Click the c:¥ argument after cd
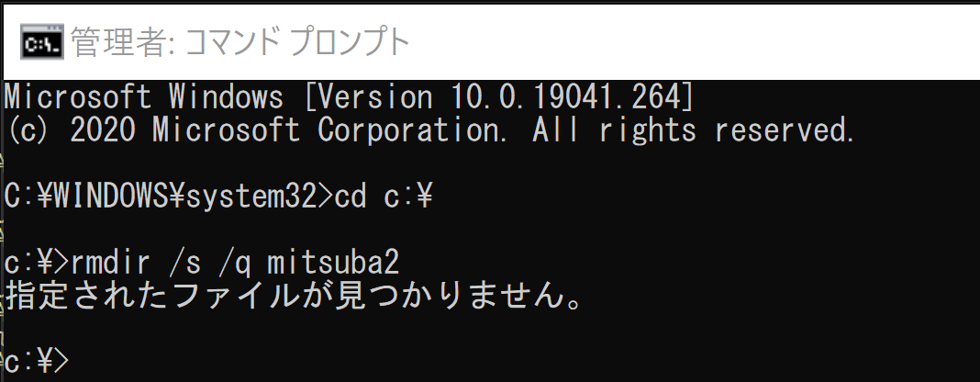980x382 pixels. point(407,197)
